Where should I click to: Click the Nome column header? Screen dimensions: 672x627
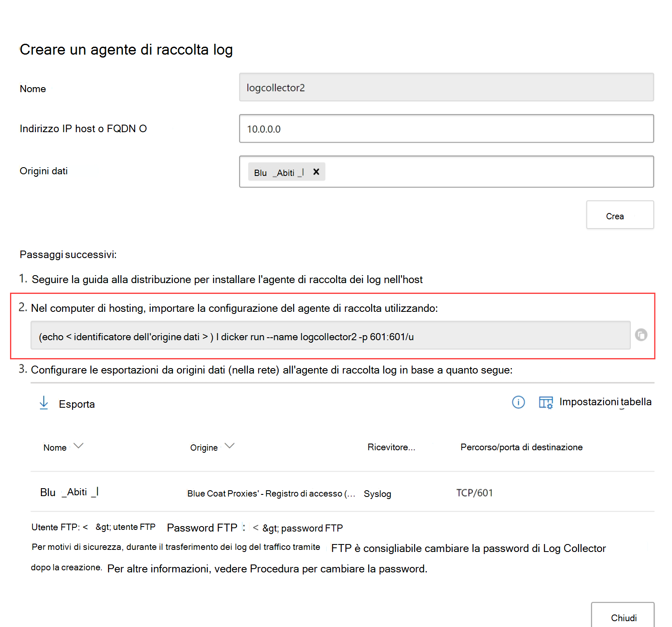click(55, 447)
